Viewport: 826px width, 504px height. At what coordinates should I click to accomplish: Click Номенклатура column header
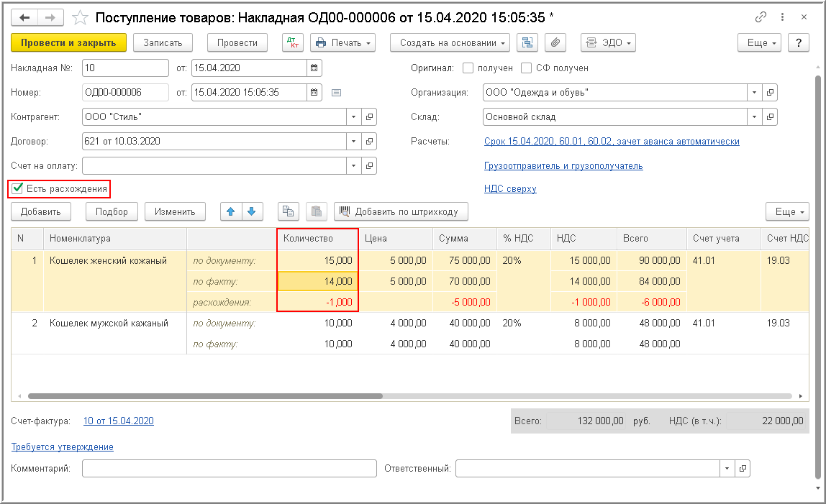pos(115,239)
